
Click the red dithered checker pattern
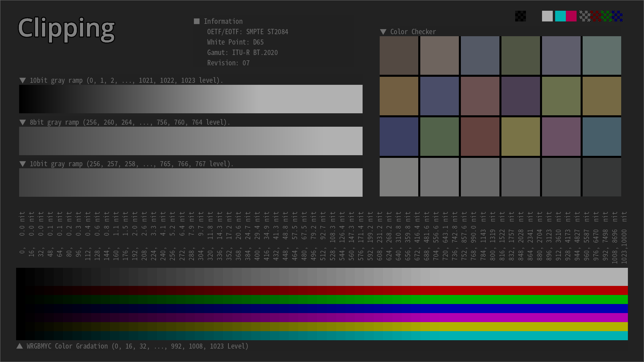595,16
